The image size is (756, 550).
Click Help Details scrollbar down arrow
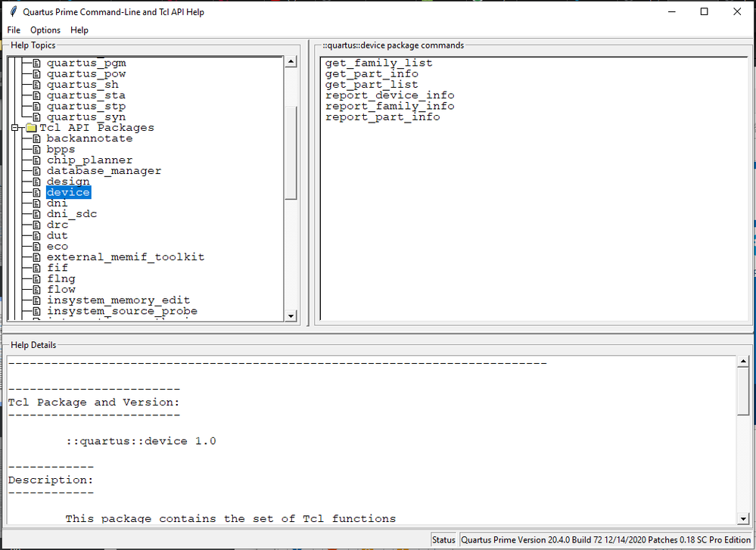pos(743,519)
